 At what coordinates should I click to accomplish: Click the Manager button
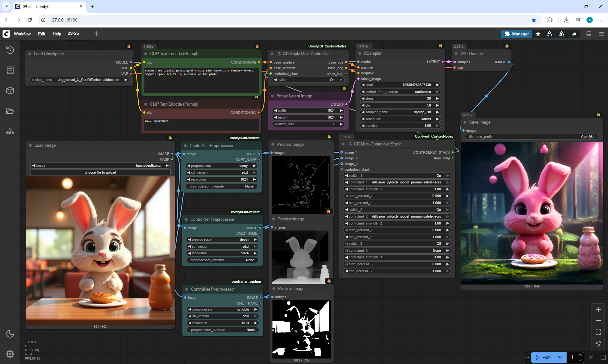(516, 34)
